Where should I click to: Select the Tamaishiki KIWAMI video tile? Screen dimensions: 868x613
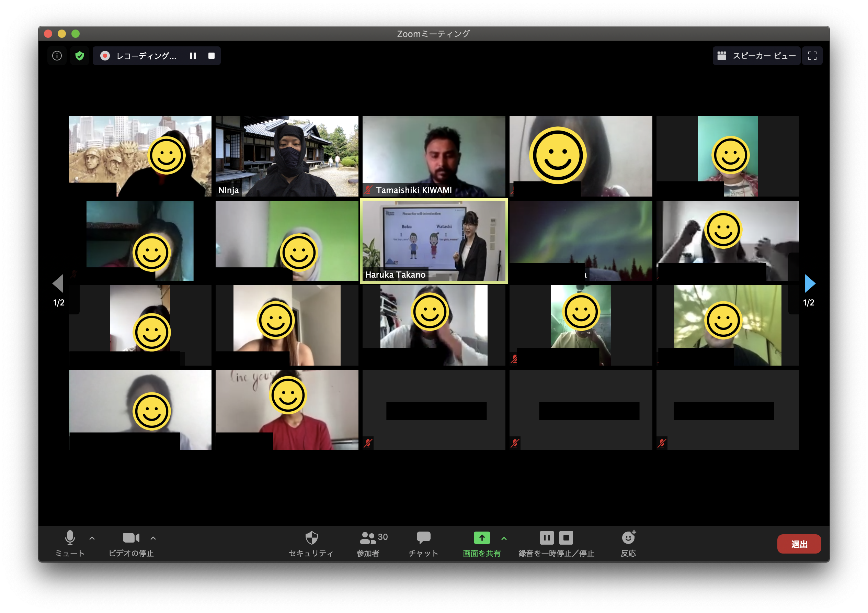click(434, 156)
